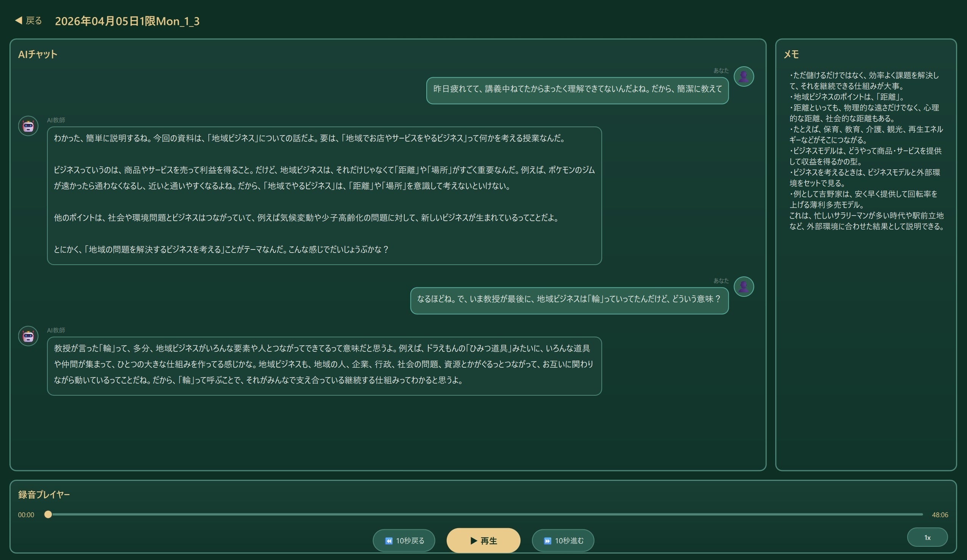This screenshot has width=967, height=560.
Task: Click the first user avatar icon
Action: click(x=743, y=76)
